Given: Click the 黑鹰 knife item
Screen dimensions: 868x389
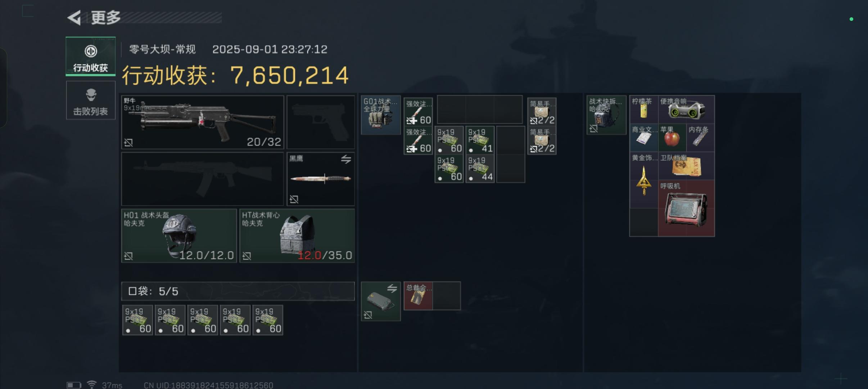Looking at the screenshot, I should [321, 179].
